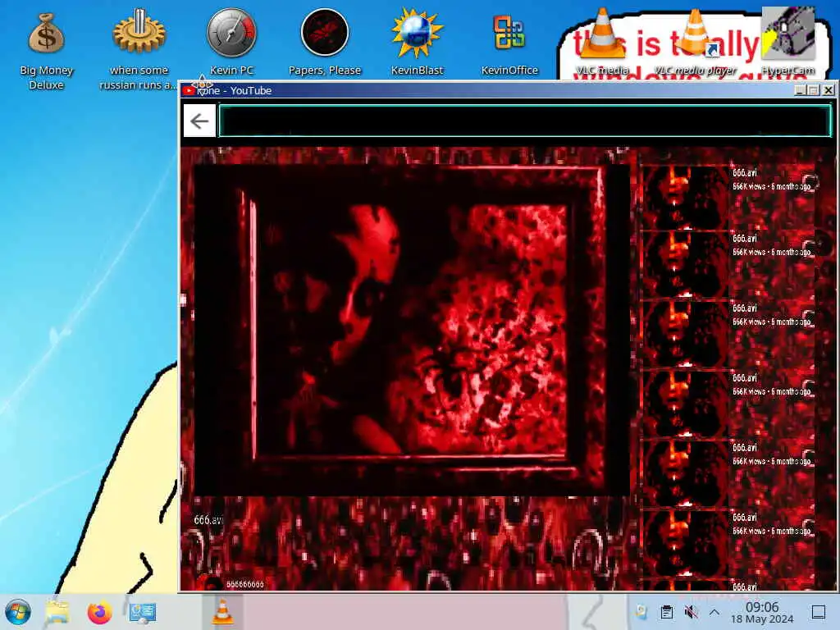Viewport: 840px width, 630px height.
Task: Expand the hidden tray icons chevron
Action: point(714,612)
